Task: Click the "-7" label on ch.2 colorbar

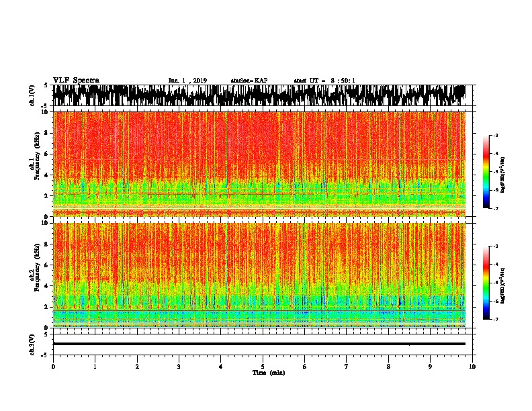Action: point(495,319)
